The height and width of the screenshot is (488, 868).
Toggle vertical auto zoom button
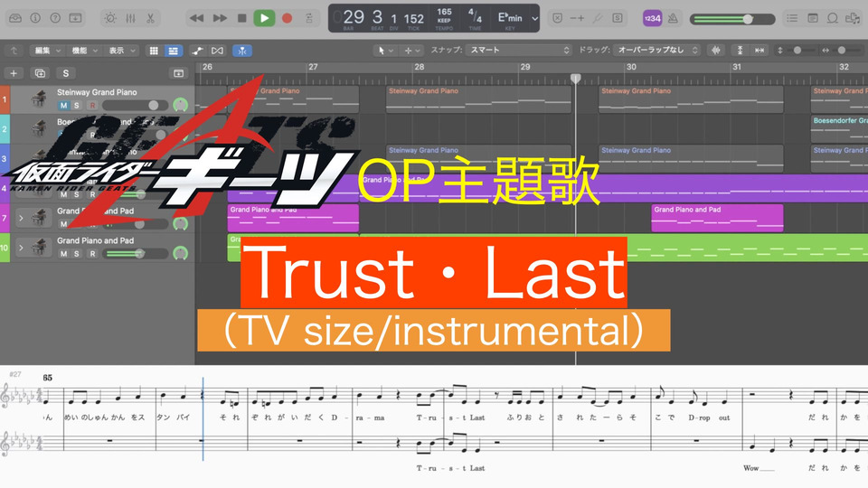[740, 51]
